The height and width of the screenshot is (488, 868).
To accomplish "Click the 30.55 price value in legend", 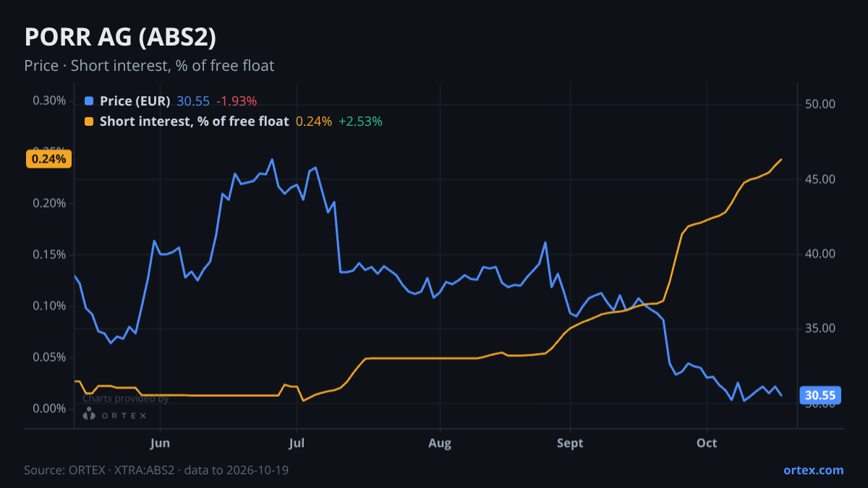I will pos(193,101).
